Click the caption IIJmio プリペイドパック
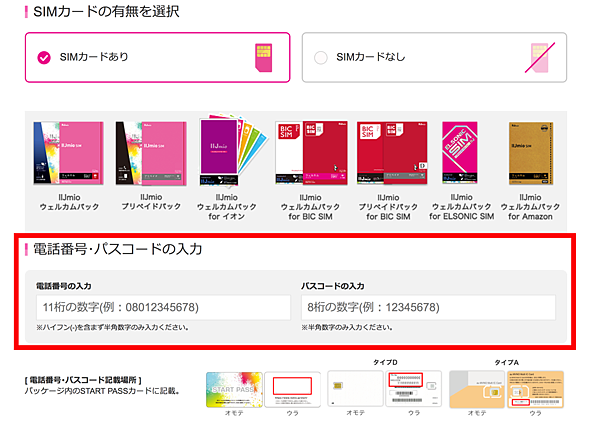Image resolution: width=600 pixels, height=434 pixels. pos(151,202)
